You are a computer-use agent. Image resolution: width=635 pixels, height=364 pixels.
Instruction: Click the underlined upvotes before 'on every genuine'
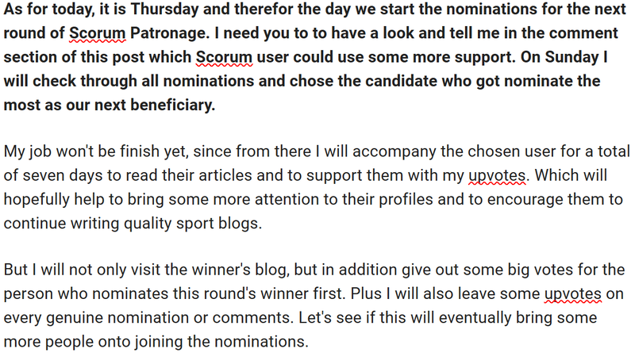click(x=573, y=294)
